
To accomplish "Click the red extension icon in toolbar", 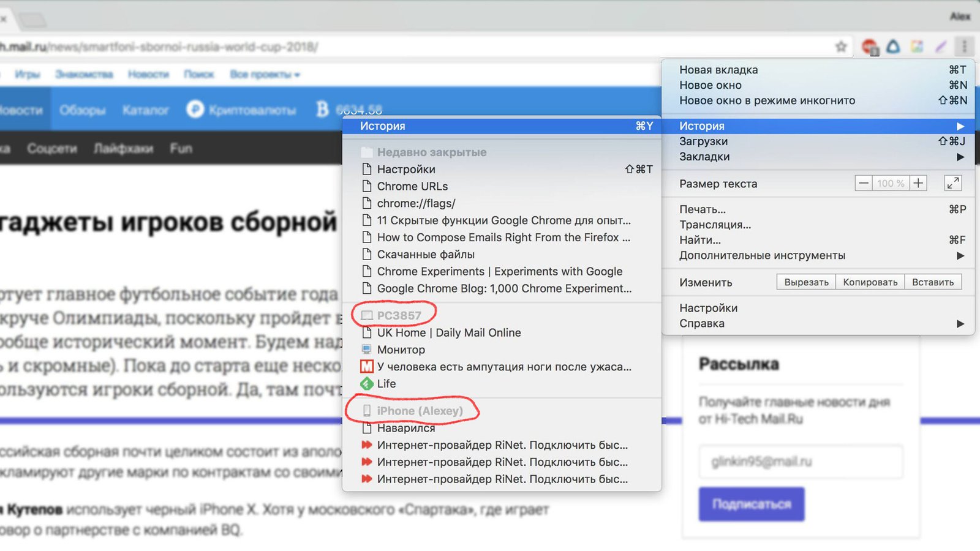I will (x=869, y=47).
